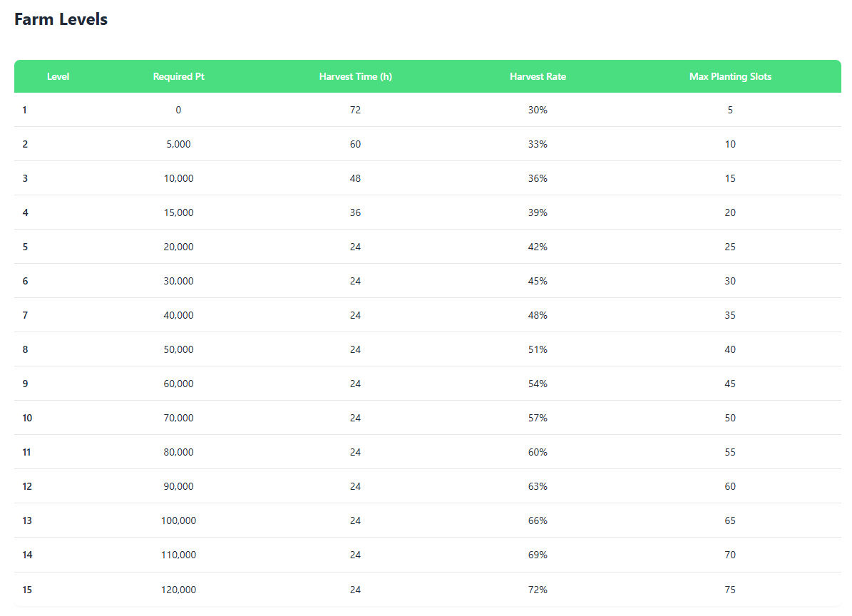Select the 80,000 required points cell
Image resolution: width=852 pixels, height=616 pixels.
(179, 452)
